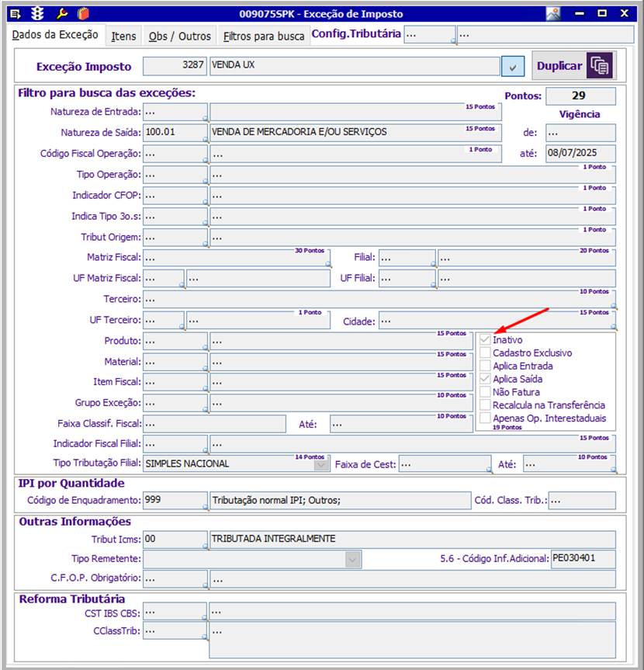The width and height of the screenshot is (644, 670).
Task: Open lookup for Config.Tributária code
Action: click(454, 41)
